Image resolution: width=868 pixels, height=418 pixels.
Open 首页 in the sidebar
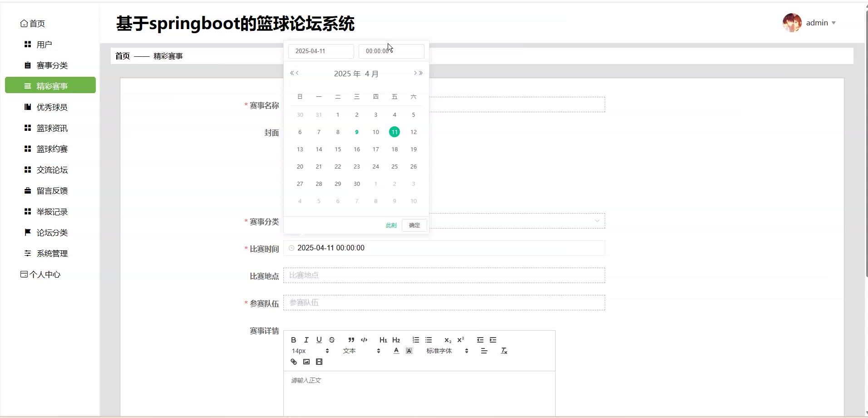click(x=33, y=24)
